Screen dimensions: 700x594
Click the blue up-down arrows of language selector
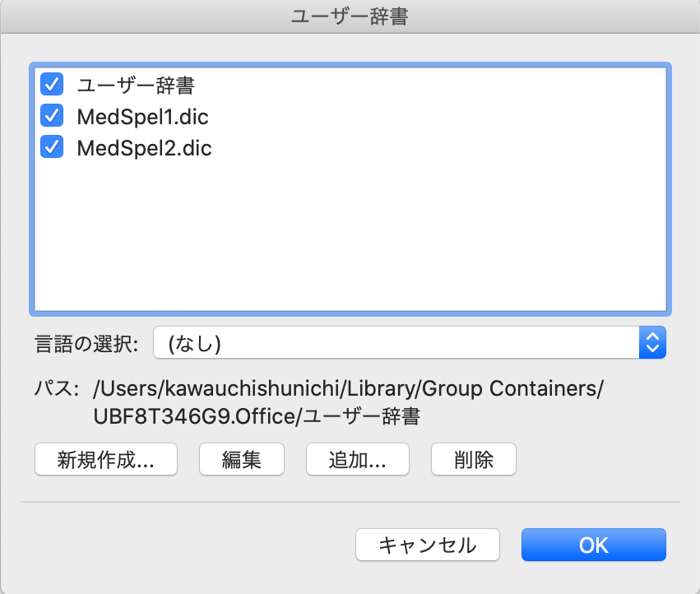(x=652, y=342)
